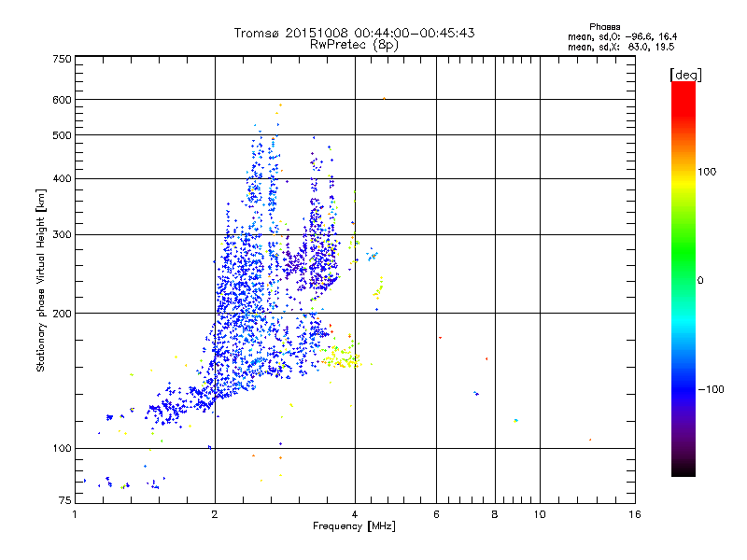
Task: Click the y-axis tick label '200'
Action: (x=62, y=314)
